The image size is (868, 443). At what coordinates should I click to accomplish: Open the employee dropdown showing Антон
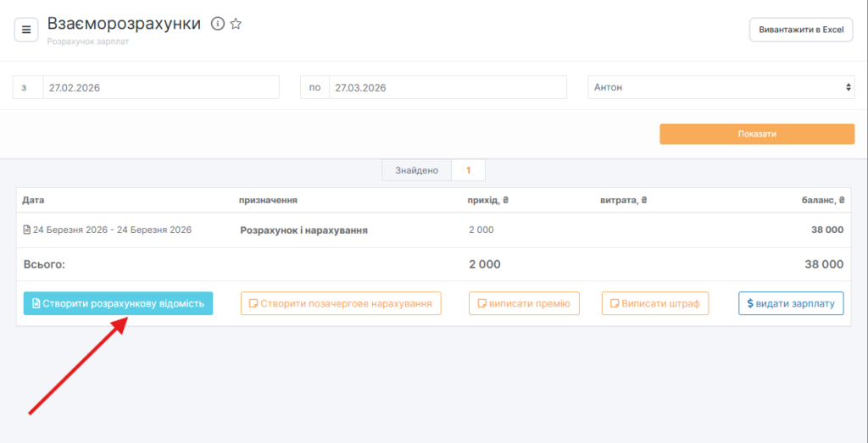click(x=721, y=87)
